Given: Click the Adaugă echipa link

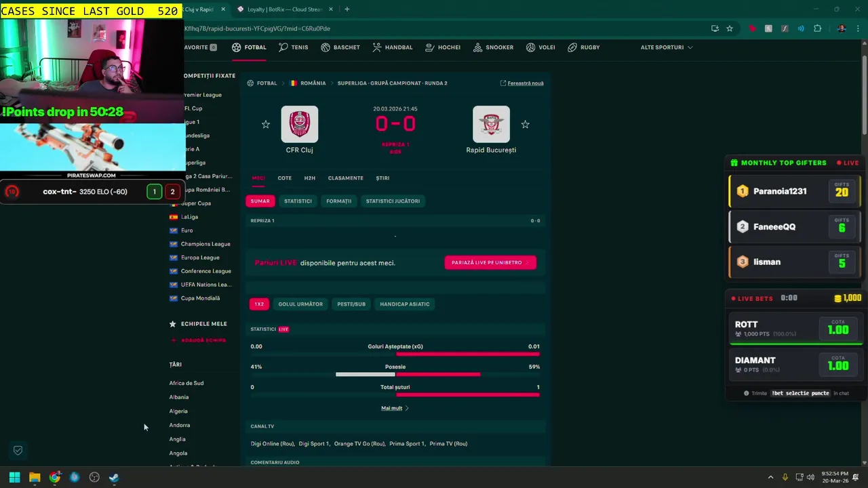Looking at the screenshot, I should pyautogui.click(x=198, y=340).
